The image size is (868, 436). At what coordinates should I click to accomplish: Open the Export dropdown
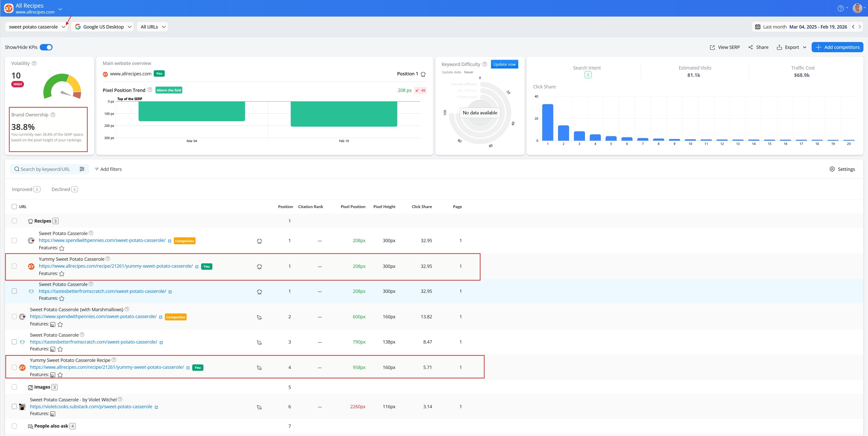(x=791, y=47)
